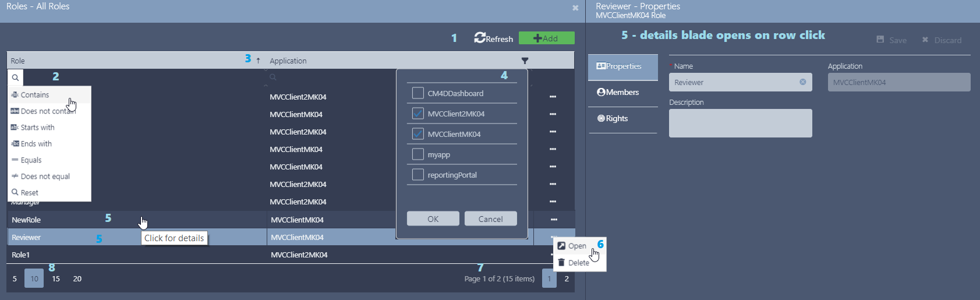Click the Delete trash icon in context menu

[561, 263]
